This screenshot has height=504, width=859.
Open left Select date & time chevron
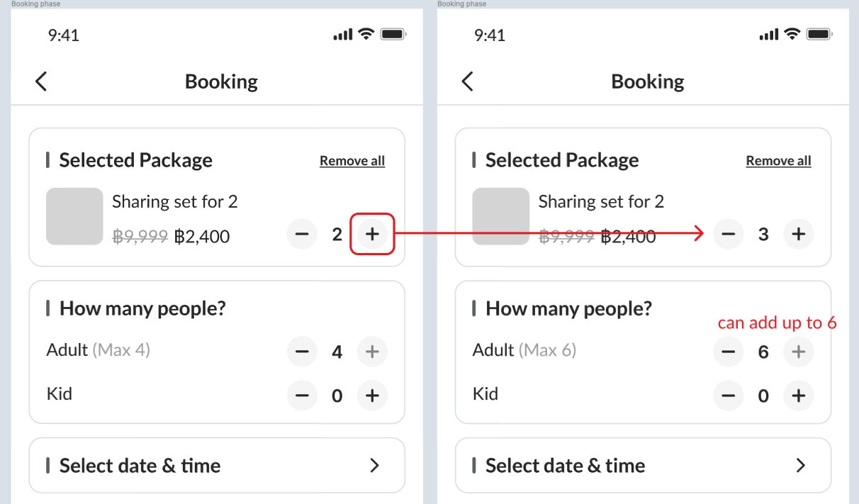tap(375, 466)
